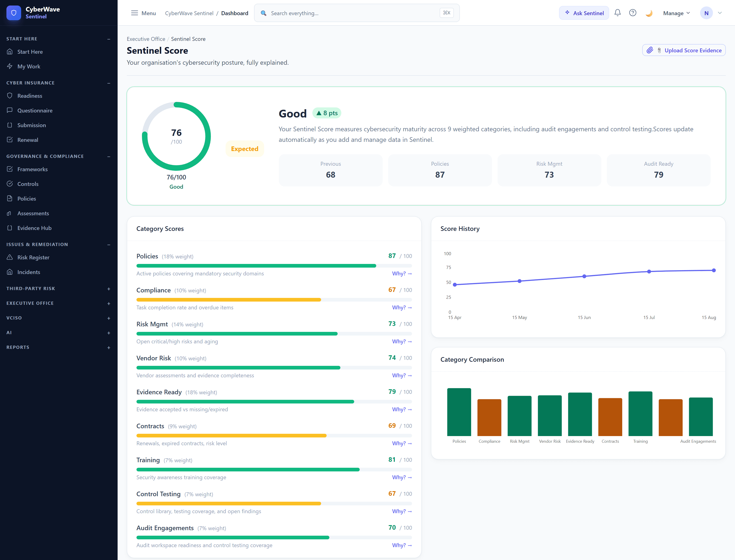This screenshot has width=735, height=560.
Task: Click the Policies document icon
Action: pos(10,198)
